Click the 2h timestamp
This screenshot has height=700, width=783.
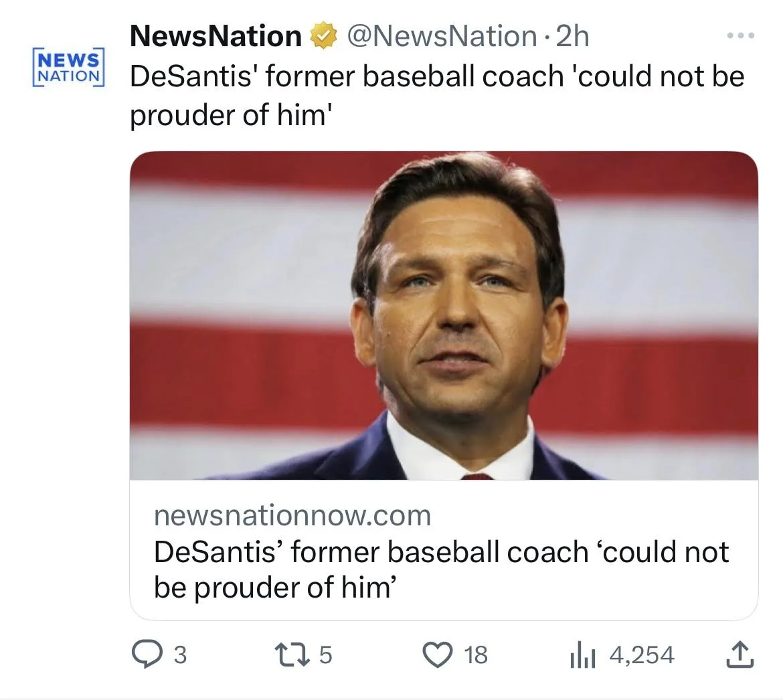coord(573,36)
